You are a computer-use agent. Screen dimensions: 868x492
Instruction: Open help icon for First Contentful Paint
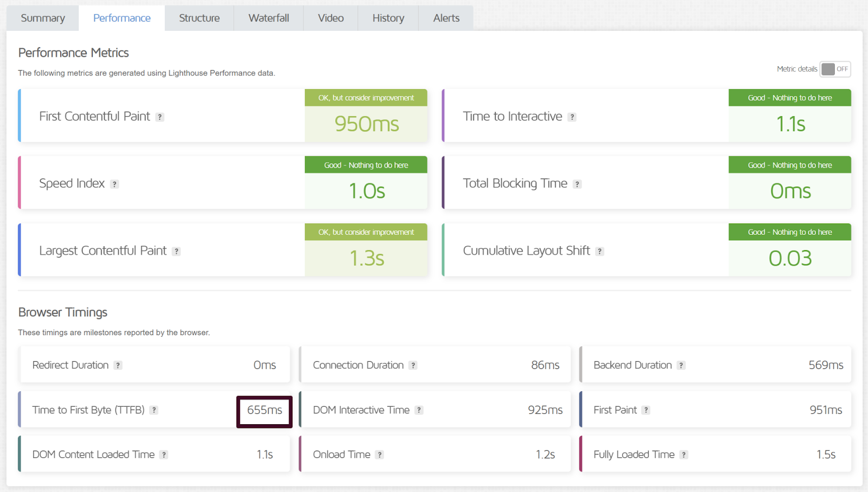[x=159, y=117]
